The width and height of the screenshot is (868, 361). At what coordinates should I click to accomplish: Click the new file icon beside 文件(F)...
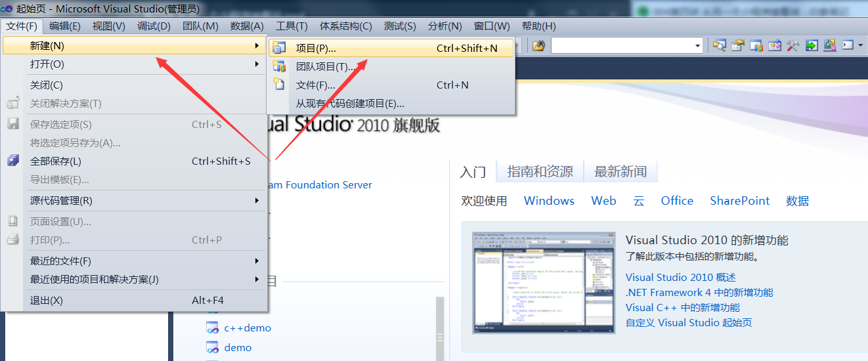[x=280, y=85]
